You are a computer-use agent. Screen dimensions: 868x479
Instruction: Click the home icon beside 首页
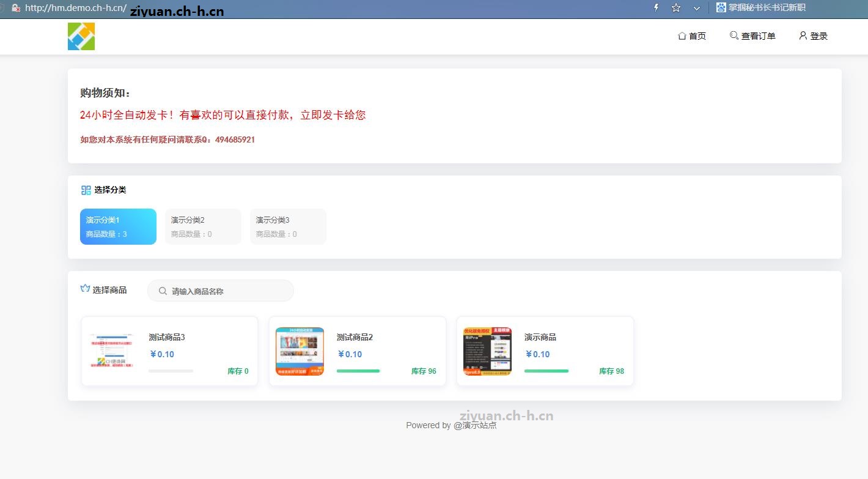pos(682,36)
